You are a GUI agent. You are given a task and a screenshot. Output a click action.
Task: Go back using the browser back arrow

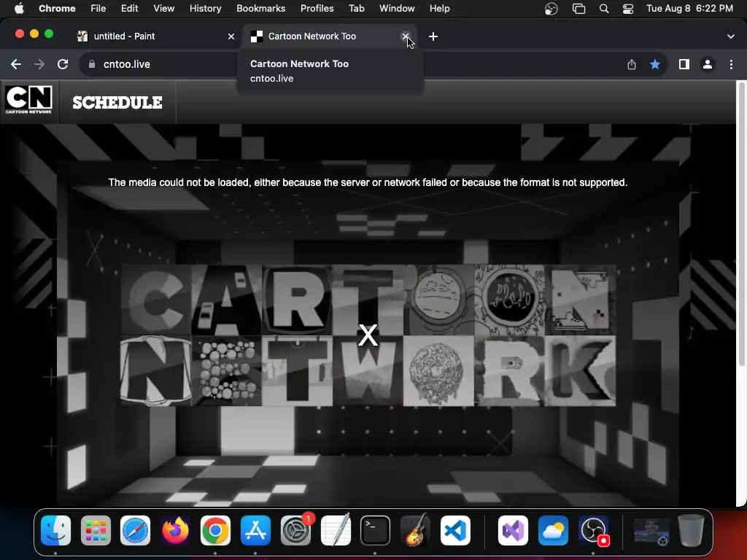[x=16, y=64]
